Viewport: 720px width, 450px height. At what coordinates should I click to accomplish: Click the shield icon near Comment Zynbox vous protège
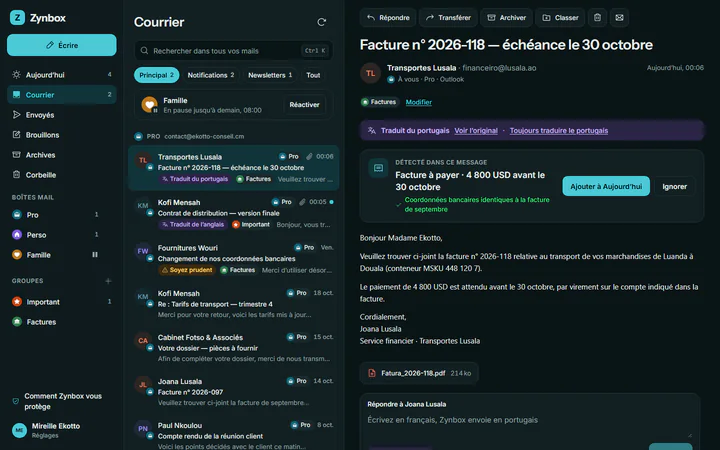click(x=16, y=401)
